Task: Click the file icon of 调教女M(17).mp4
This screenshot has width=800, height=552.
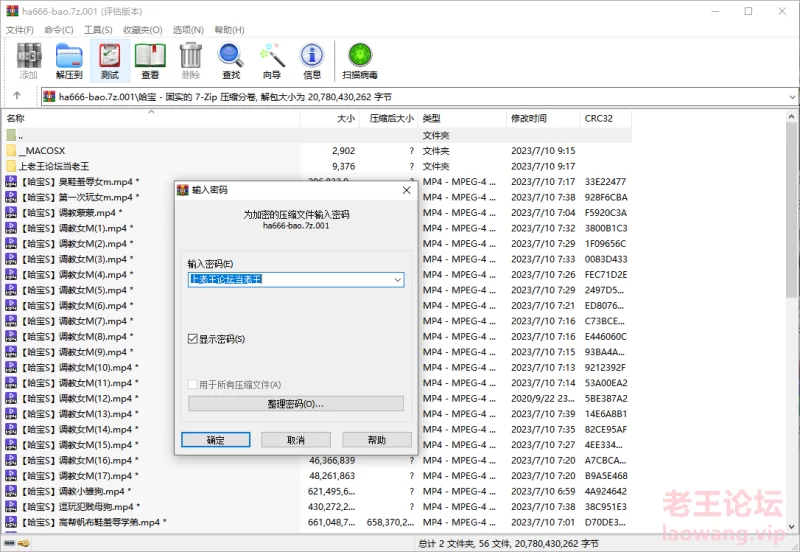Action: [11, 475]
